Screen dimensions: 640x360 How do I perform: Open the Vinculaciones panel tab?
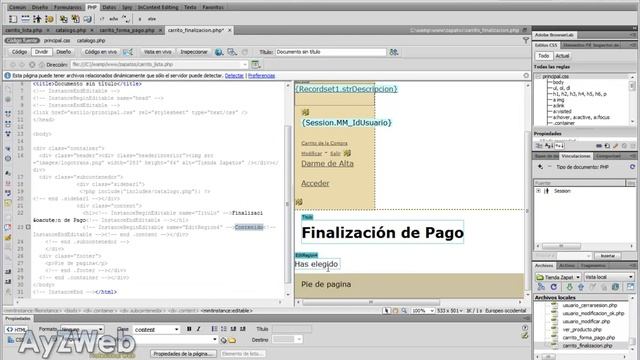click(x=576, y=156)
